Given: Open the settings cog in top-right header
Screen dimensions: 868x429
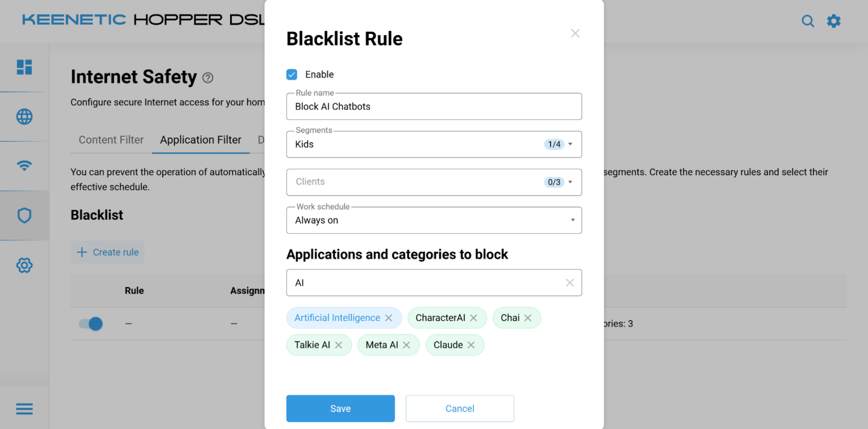Looking at the screenshot, I should click(834, 21).
